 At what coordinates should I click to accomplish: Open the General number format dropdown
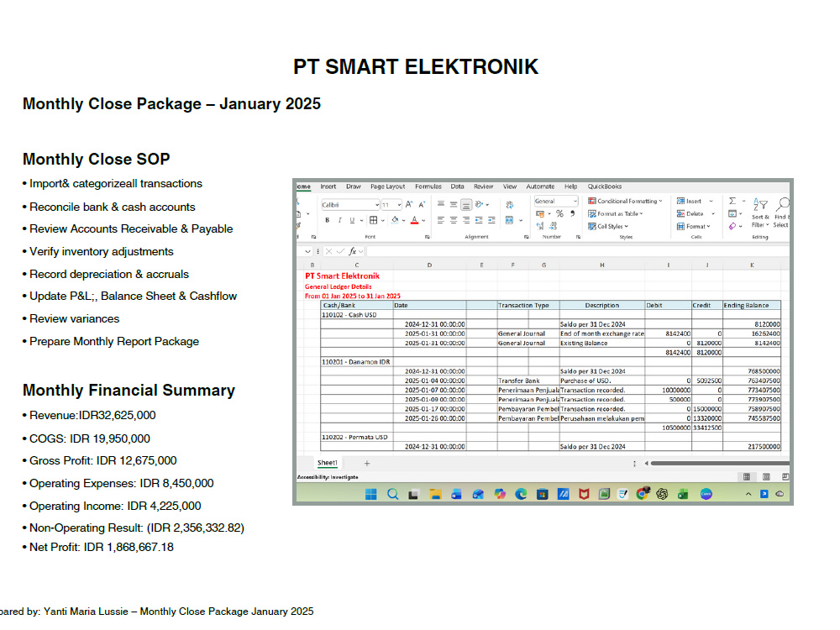pyautogui.click(x=575, y=202)
